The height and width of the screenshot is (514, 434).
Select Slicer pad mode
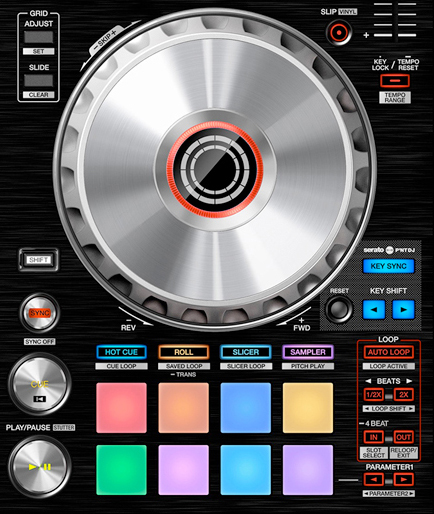coord(246,352)
